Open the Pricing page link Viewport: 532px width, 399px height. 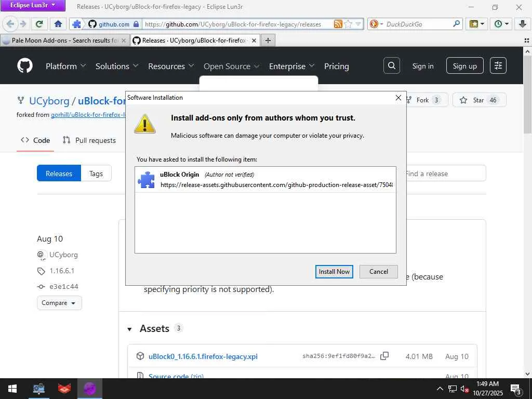point(336,66)
